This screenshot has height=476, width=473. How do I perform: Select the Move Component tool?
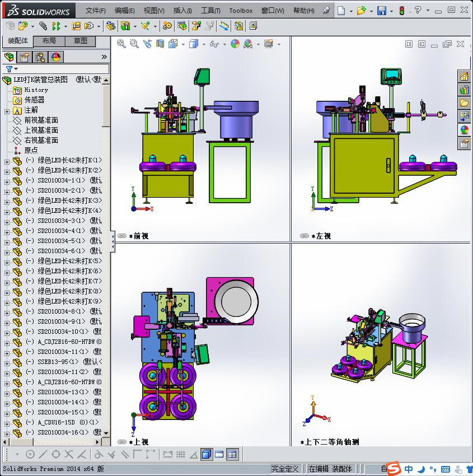click(x=89, y=26)
